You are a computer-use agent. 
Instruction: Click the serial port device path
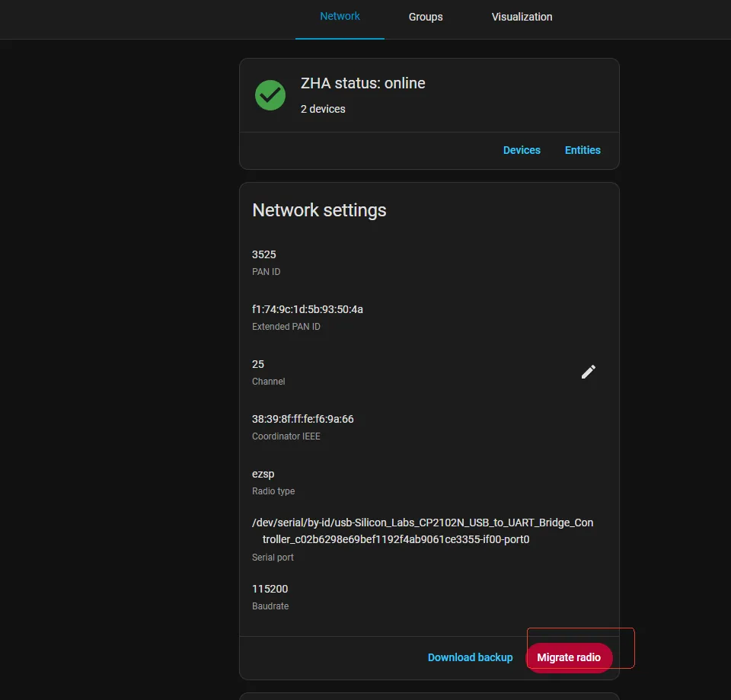click(422, 531)
